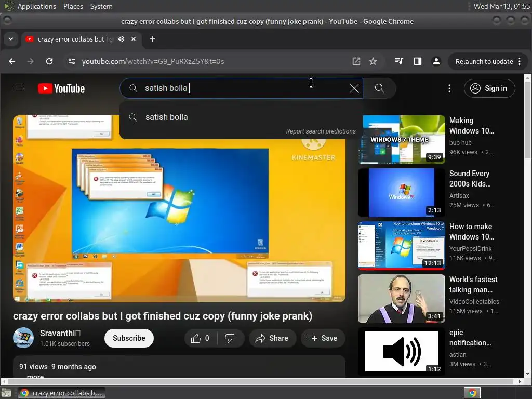
Task: Click the VideoCollectables channel name
Action: [x=474, y=301]
